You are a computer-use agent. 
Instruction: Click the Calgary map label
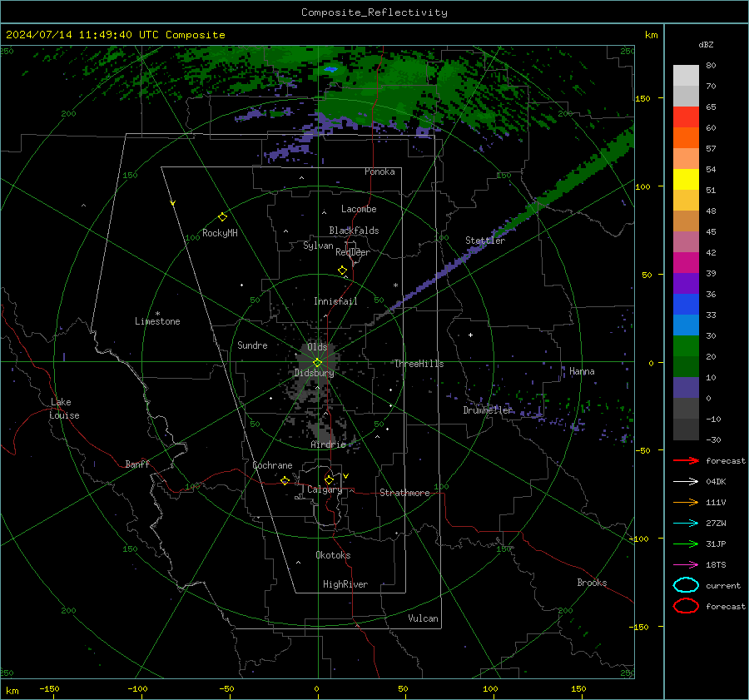325,489
